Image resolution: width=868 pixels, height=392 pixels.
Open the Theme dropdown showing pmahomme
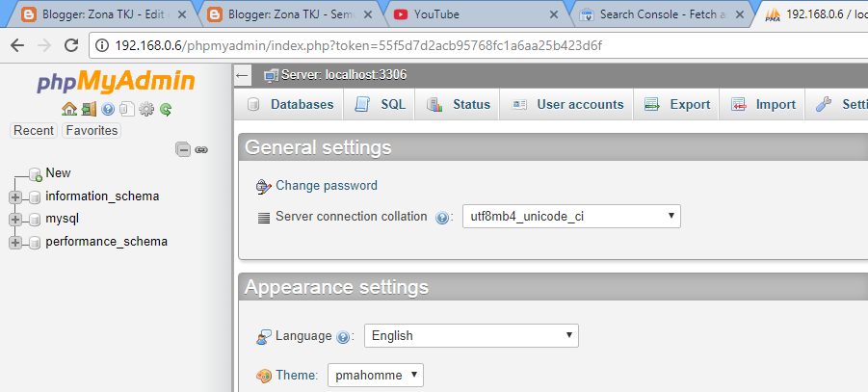click(375, 375)
